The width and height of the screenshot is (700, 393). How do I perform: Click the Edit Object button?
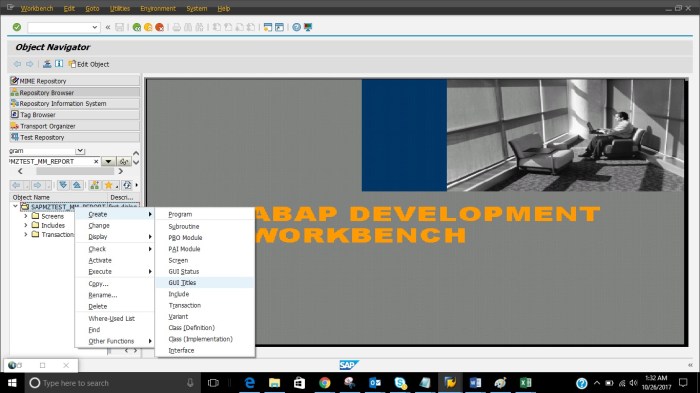coord(89,64)
